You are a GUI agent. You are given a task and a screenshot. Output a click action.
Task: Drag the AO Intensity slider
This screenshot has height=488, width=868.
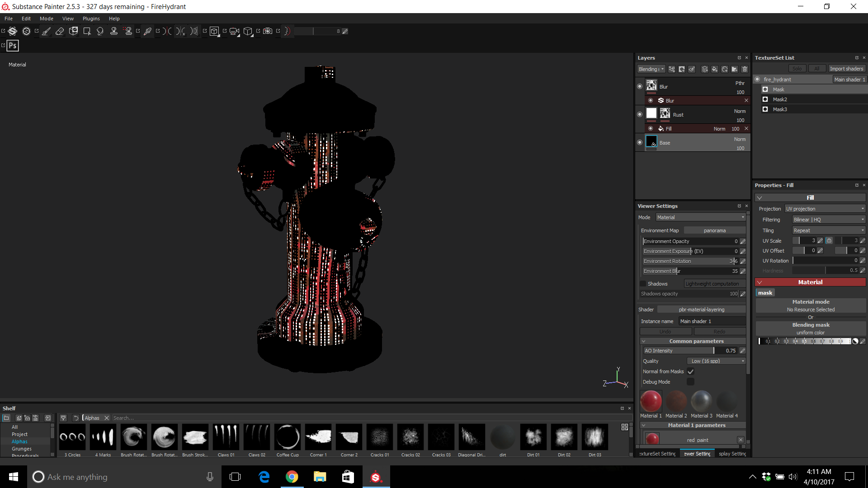[x=712, y=350]
